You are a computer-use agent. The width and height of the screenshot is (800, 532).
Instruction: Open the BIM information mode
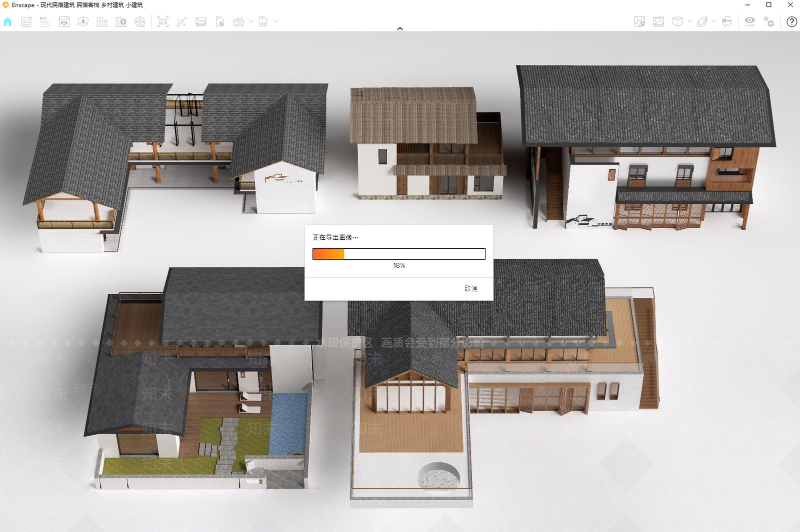pyautogui.click(x=45, y=21)
